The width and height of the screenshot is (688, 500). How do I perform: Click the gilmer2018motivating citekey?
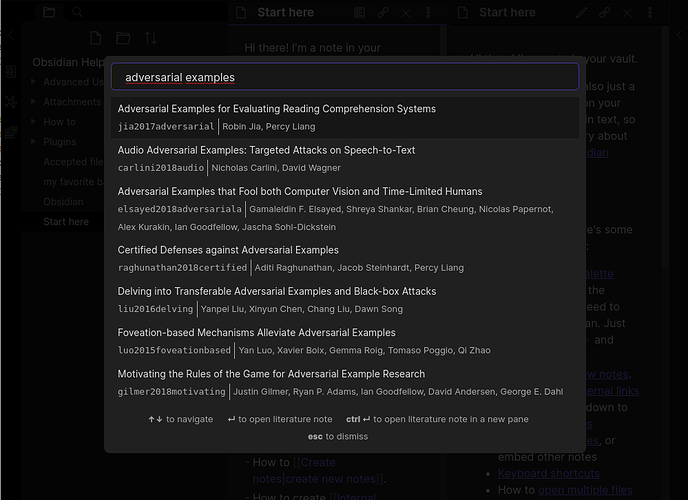(x=171, y=391)
